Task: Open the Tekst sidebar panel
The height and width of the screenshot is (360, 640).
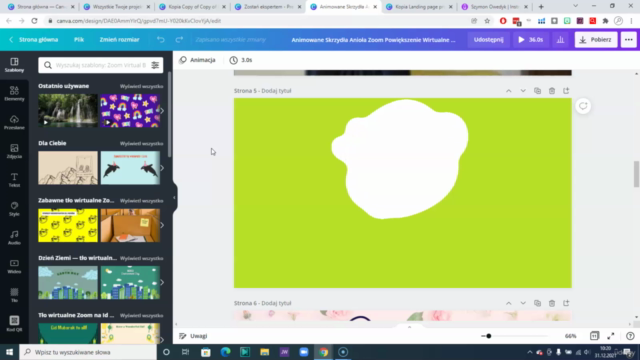Action: [14, 180]
